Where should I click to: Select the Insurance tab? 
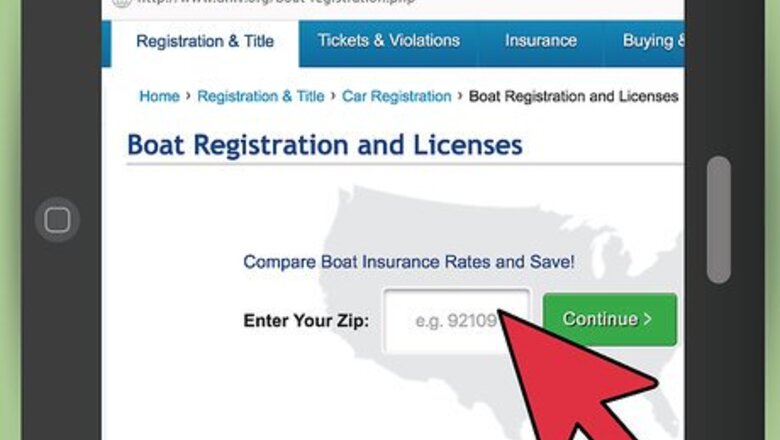(x=540, y=41)
